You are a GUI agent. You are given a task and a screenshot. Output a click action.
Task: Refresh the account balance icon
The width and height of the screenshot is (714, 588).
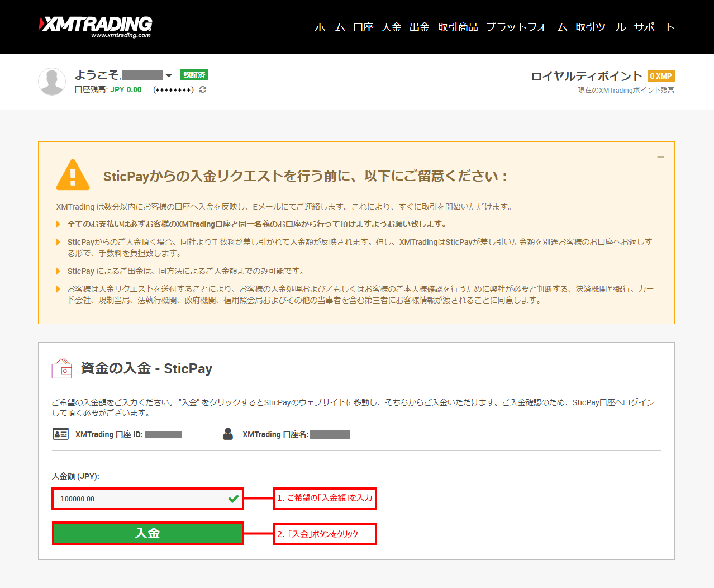tap(203, 89)
